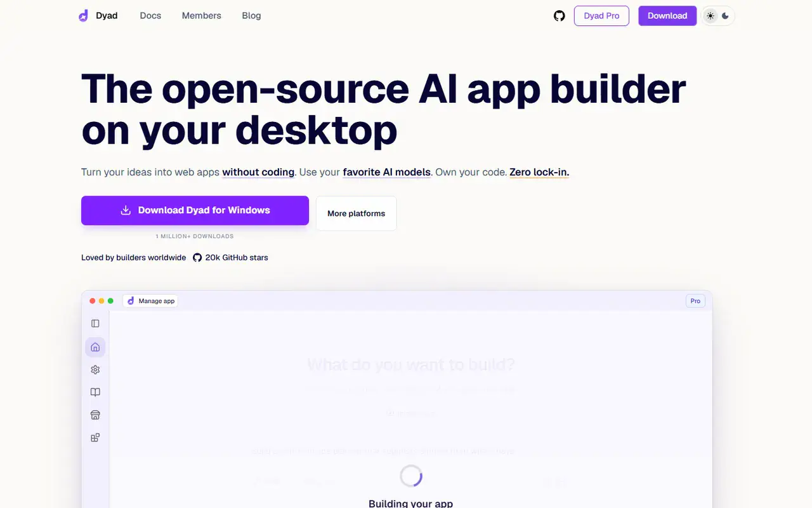Image resolution: width=812 pixels, height=508 pixels.
Task: Open the Blog link in the navigation
Action: coord(251,16)
